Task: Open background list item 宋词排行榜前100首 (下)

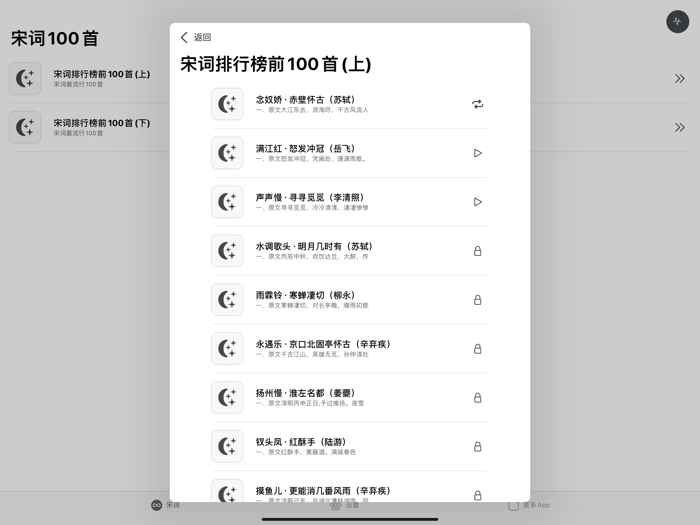Action: pyautogui.click(x=102, y=123)
